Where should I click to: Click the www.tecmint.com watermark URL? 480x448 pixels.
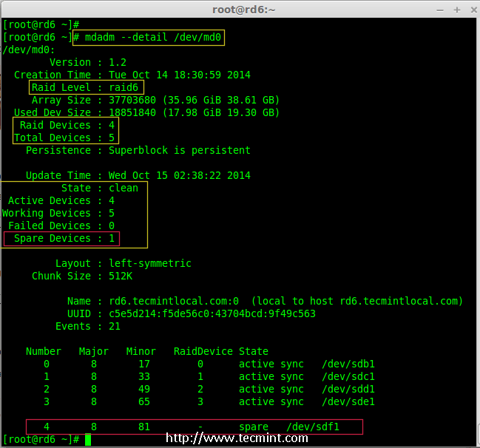pyautogui.click(x=237, y=438)
